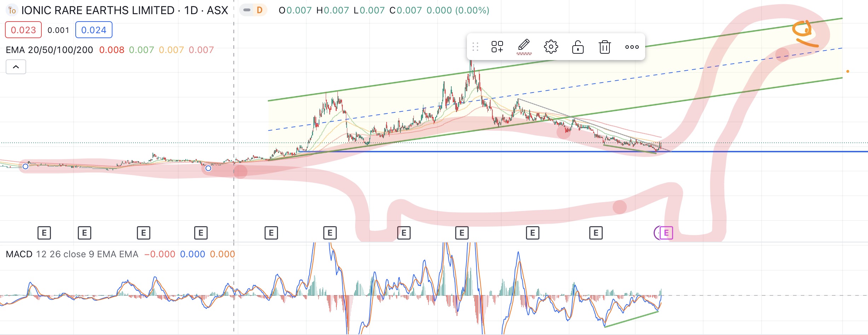Screen dimensions: 868x335
Task: Click the small orange dot at right edge
Action: click(847, 71)
